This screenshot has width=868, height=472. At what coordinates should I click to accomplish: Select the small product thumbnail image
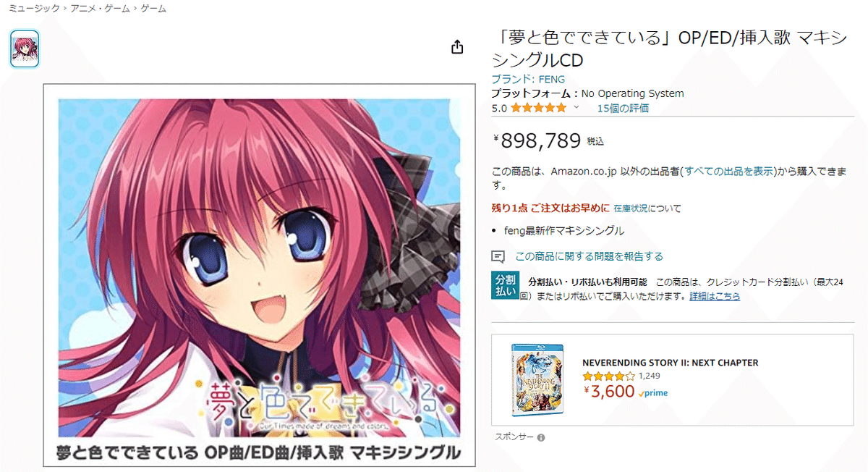click(25, 49)
